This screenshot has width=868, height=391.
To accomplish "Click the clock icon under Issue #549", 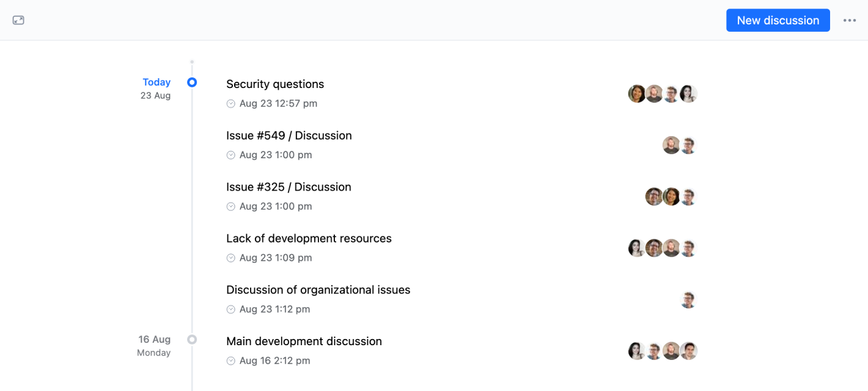I will click(x=231, y=155).
